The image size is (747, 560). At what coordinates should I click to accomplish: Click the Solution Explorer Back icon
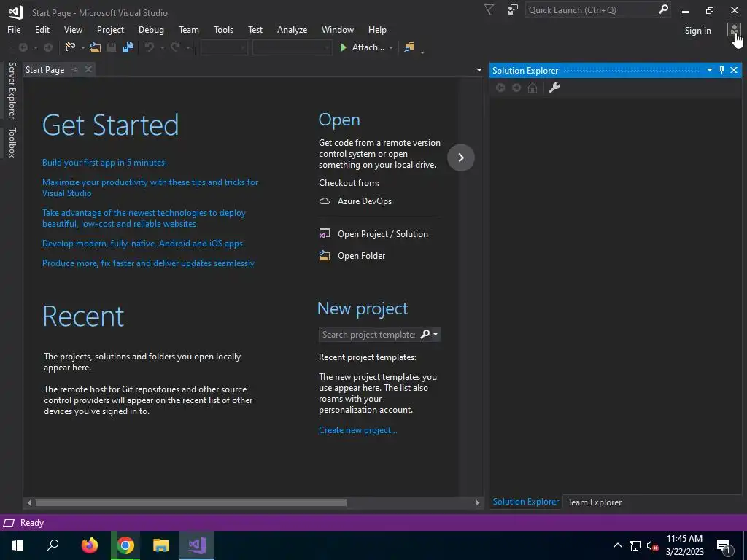point(500,87)
